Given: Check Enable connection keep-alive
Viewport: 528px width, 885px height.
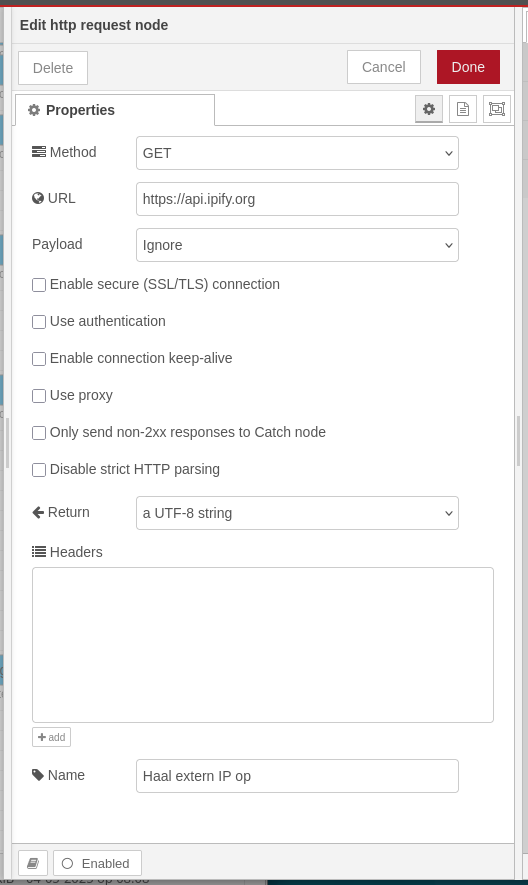Looking at the screenshot, I should tap(39, 359).
